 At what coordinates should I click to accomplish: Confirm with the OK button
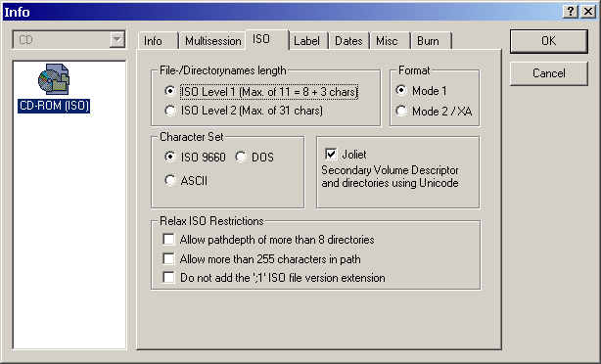(548, 41)
